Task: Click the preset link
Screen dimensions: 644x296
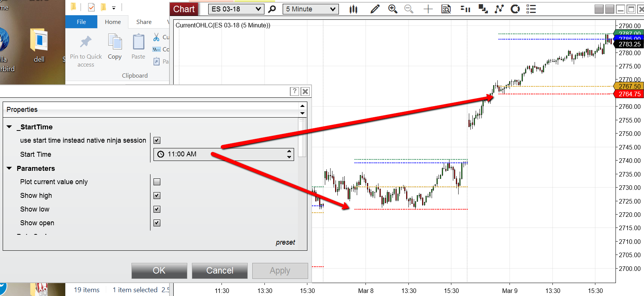Action: (x=285, y=242)
